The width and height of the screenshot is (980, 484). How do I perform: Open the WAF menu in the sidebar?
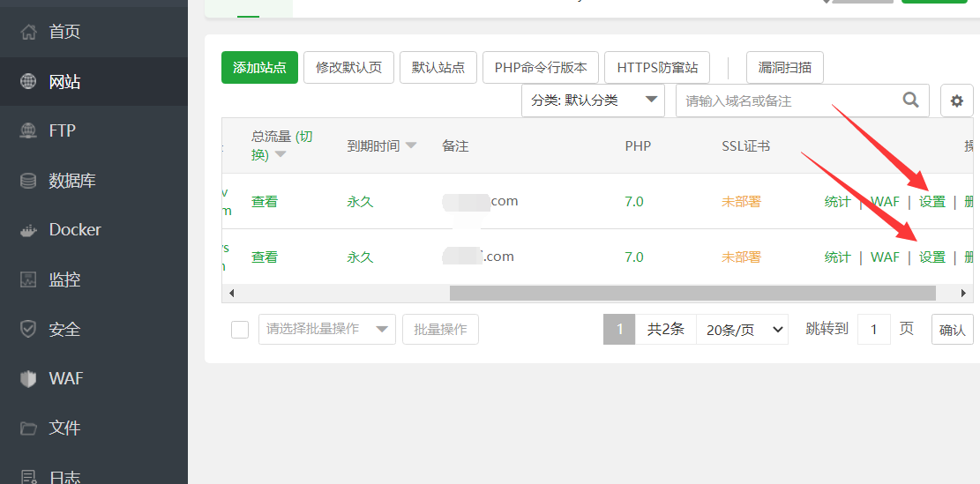(x=65, y=378)
